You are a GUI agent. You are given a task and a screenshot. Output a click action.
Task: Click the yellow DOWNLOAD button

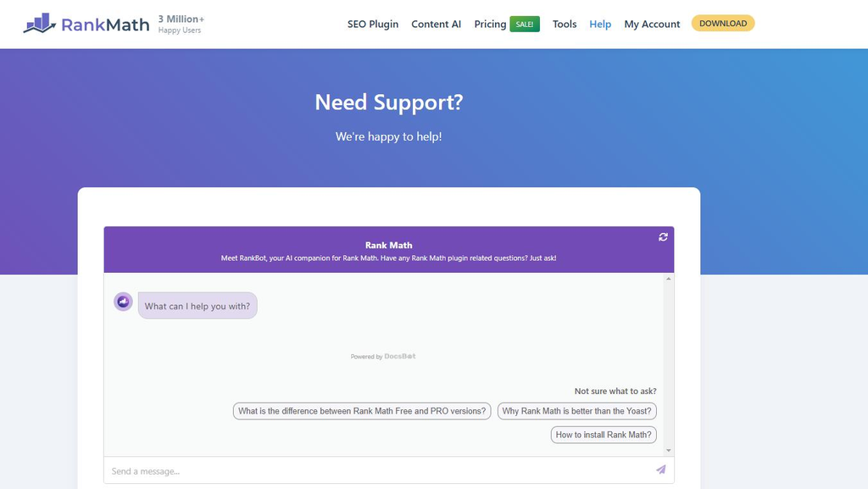pyautogui.click(x=723, y=23)
